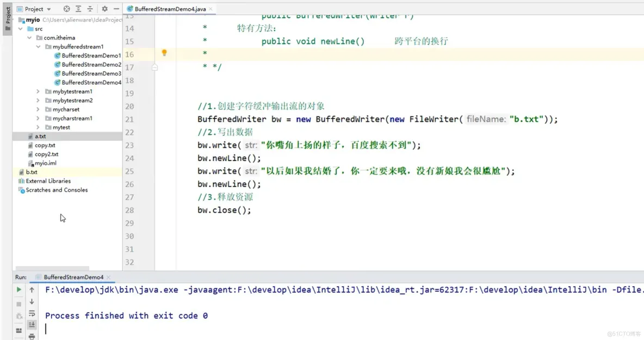Click the "b.txt" string on line 21
The height and width of the screenshot is (340, 644).
(x=527, y=119)
